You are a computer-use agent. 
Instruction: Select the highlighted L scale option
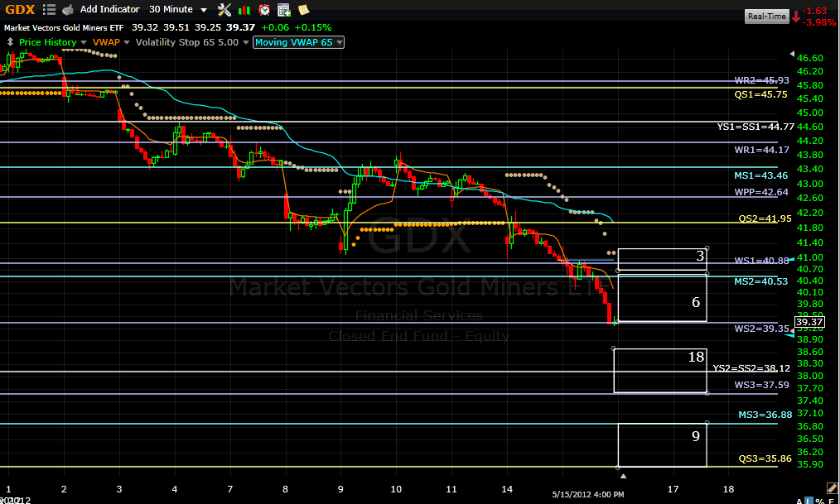[809, 501]
